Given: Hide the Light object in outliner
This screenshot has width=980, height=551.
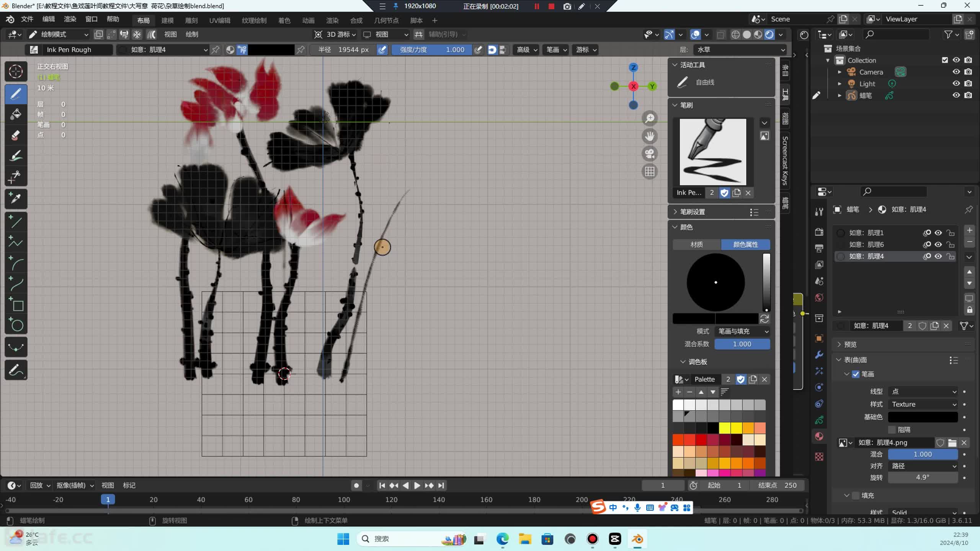Looking at the screenshot, I should pyautogui.click(x=956, y=83).
